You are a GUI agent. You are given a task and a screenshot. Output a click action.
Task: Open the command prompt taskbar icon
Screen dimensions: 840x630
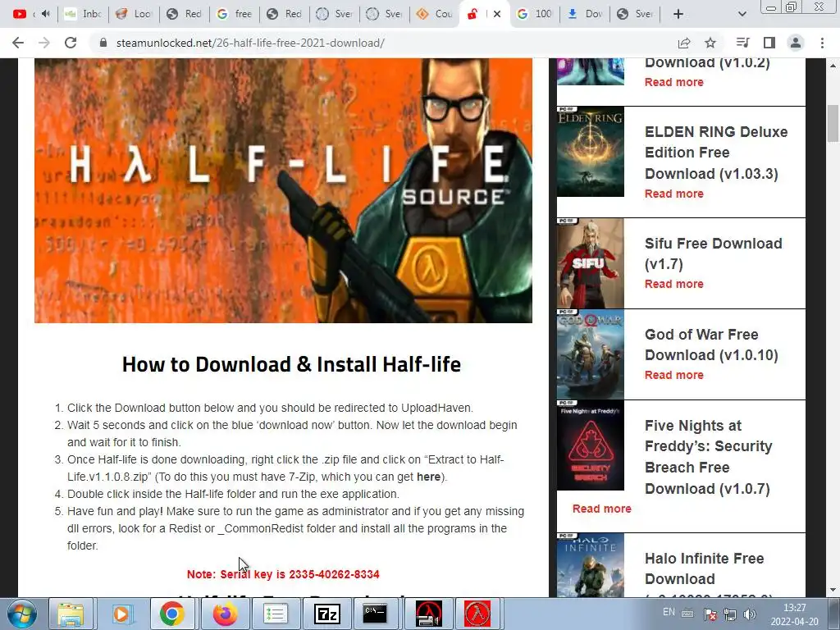375,614
